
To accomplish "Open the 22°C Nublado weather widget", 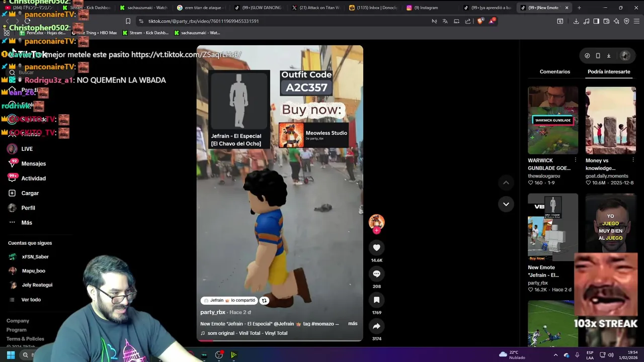I will 512,355.
